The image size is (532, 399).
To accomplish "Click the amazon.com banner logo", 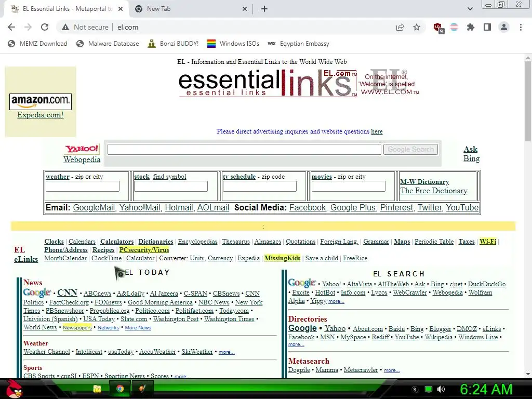I will tap(41, 101).
